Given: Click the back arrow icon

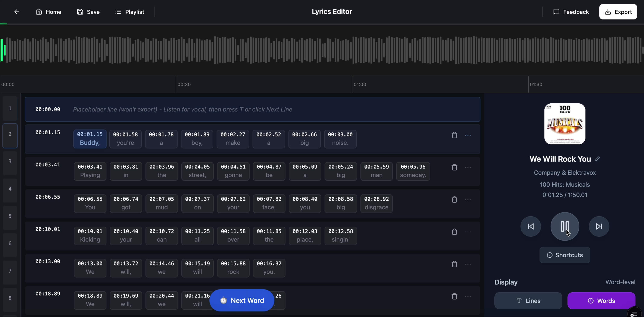Looking at the screenshot, I should tap(16, 12).
